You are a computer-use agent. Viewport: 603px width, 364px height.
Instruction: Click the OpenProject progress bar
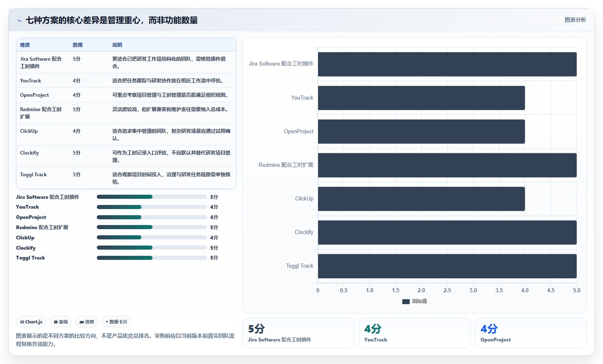point(152,217)
